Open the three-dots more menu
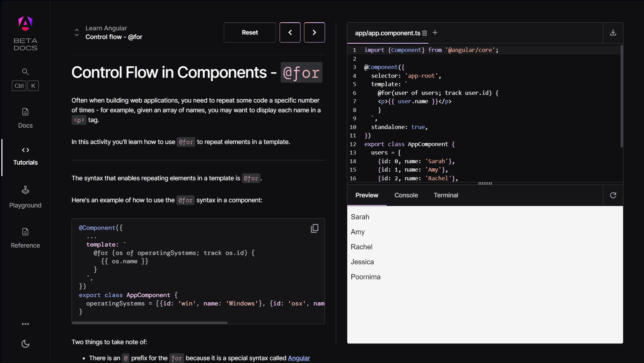 pos(25,324)
